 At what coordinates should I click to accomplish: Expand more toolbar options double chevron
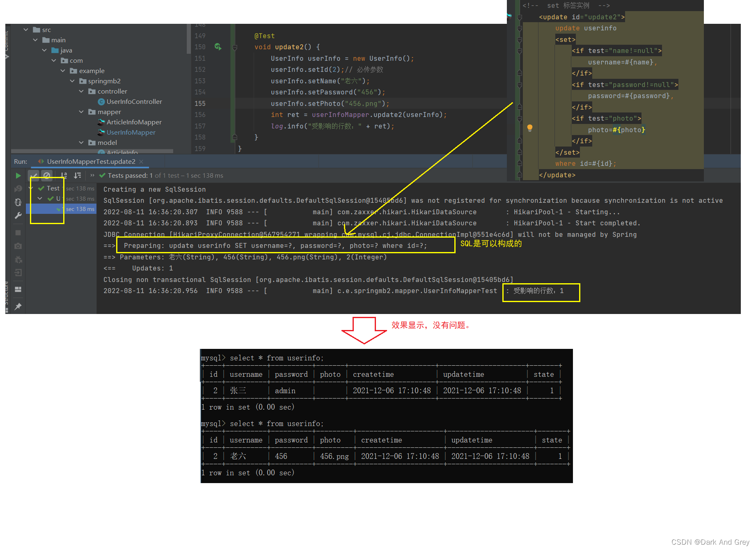pyautogui.click(x=92, y=176)
